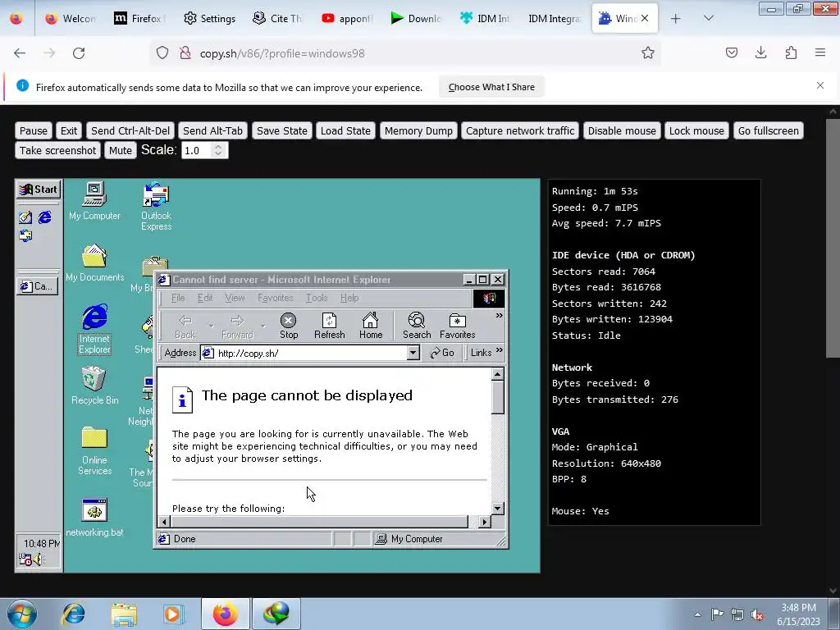The height and width of the screenshot is (630, 840).
Task: Open Windows Media Player from taskbar
Action: pyautogui.click(x=172, y=614)
